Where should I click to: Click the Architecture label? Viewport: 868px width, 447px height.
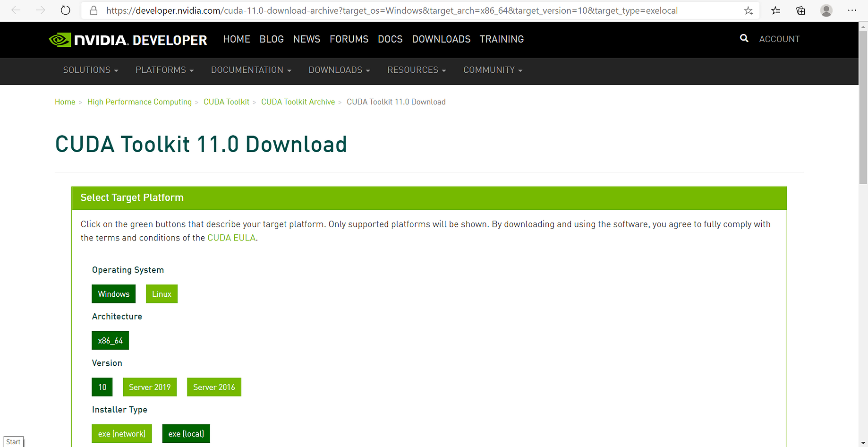point(117,317)
